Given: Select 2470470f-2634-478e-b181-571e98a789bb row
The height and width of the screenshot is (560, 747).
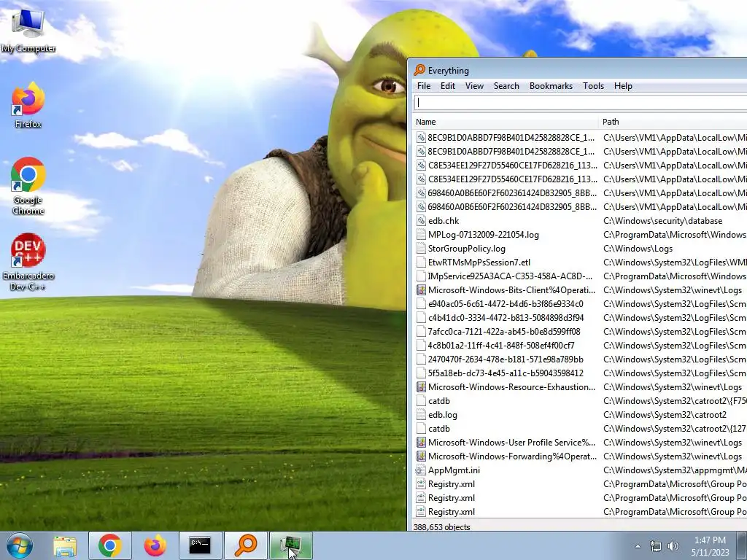Looking at the screenshot, I should coord(580,359).
